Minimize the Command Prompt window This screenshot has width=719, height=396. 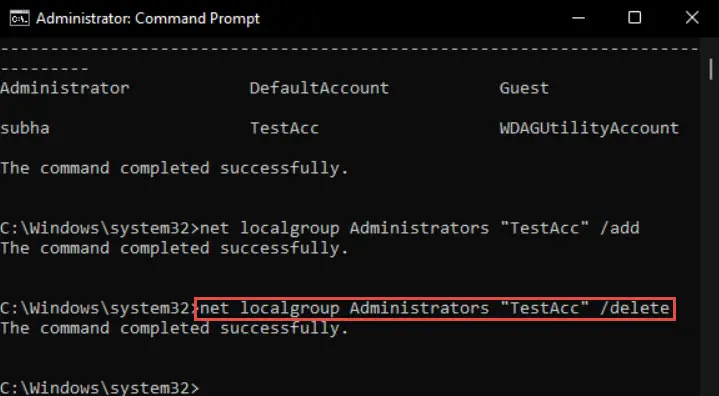[578, 18]
